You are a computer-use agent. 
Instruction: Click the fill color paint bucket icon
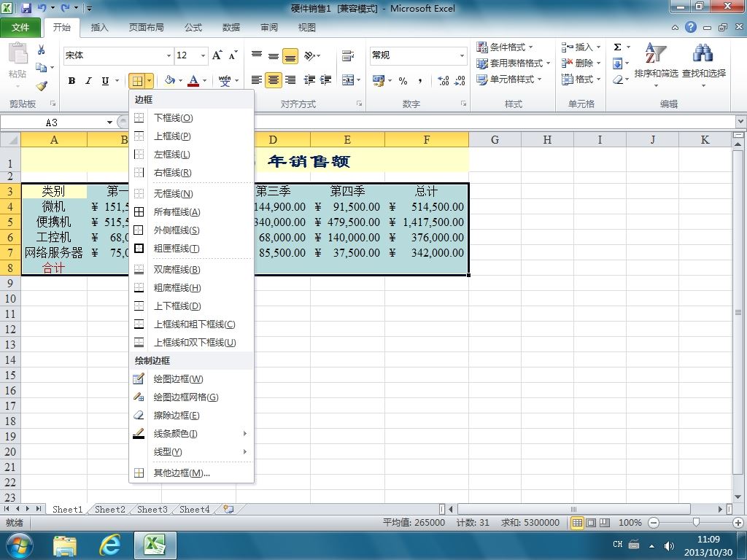click(x=169, y=80)
